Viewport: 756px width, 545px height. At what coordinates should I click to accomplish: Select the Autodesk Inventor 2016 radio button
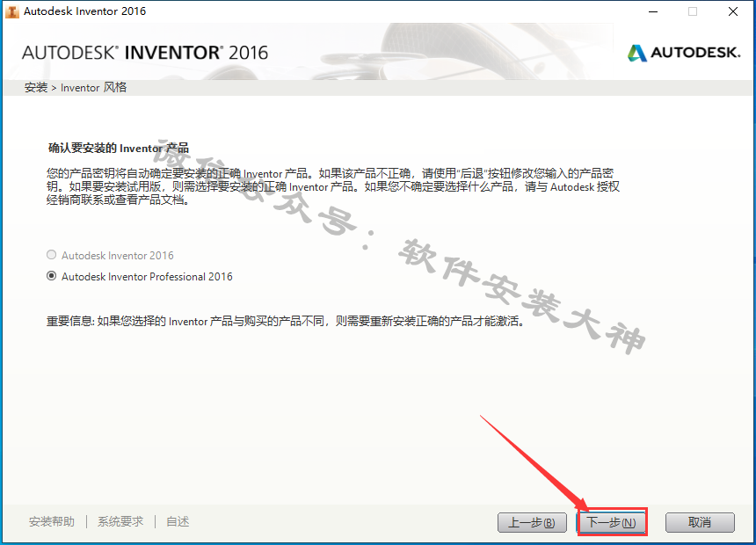point(51,255)
